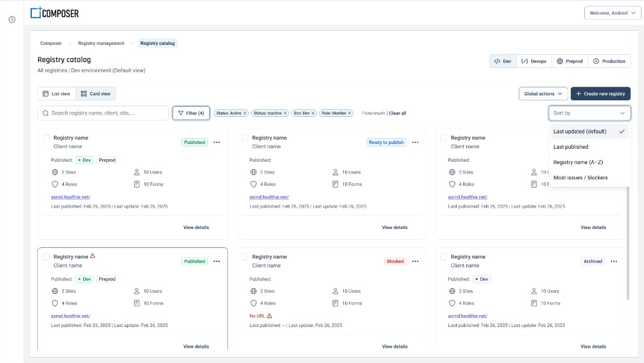The width and height of the screenshot is (644, 363).
Task: Open the three-dot menu on the red-bordered Published card
Action: point(217,261)
